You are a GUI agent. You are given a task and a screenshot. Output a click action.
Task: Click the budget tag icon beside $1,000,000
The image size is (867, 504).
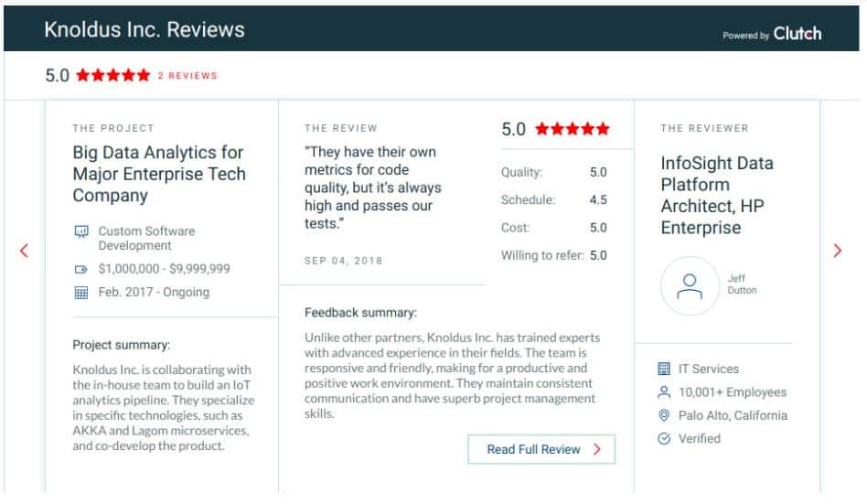click(x=81, y=270)
